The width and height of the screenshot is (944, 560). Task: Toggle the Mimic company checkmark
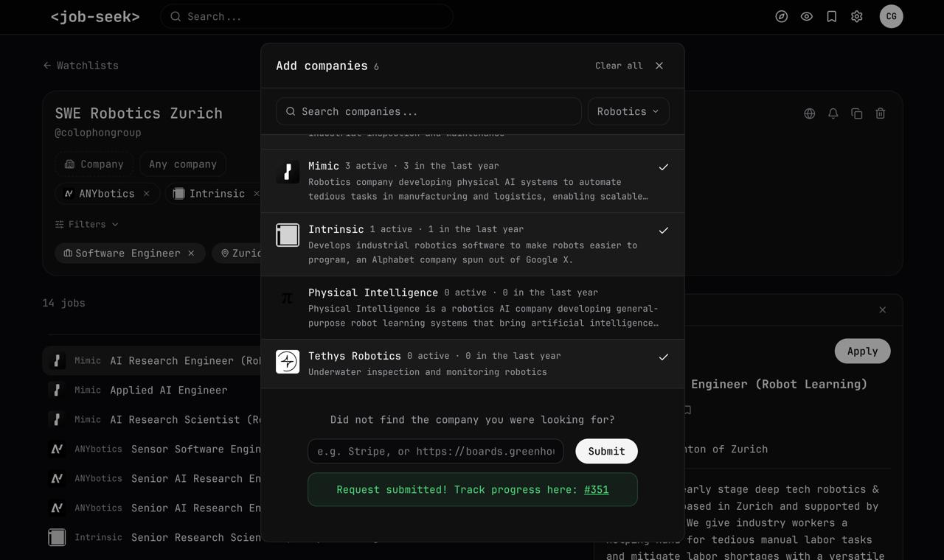pos(664,167)
